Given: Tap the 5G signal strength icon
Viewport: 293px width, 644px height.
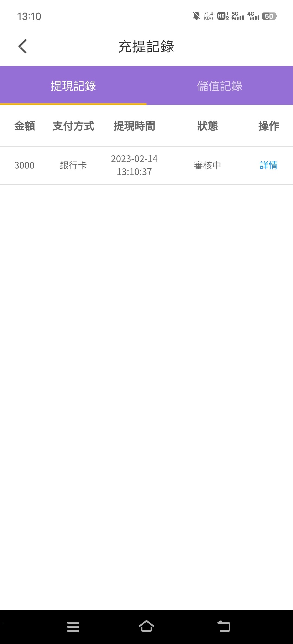Looking at the screenshot, I should (238, 16).
